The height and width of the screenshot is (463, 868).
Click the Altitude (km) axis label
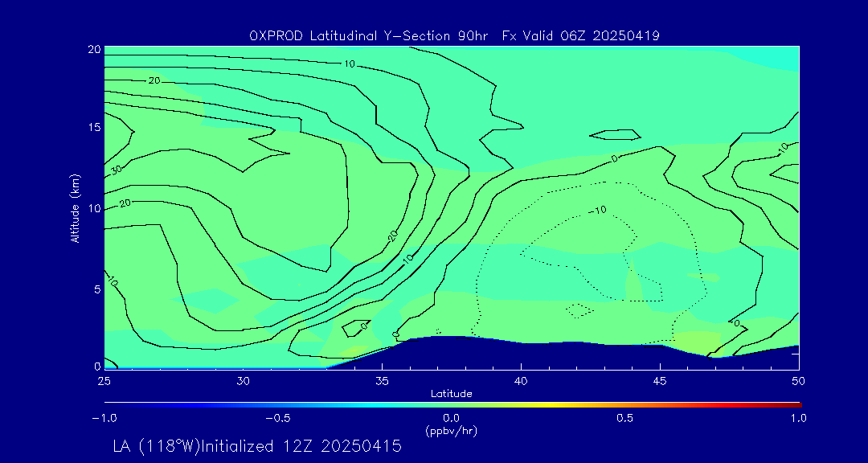point(76,207)
